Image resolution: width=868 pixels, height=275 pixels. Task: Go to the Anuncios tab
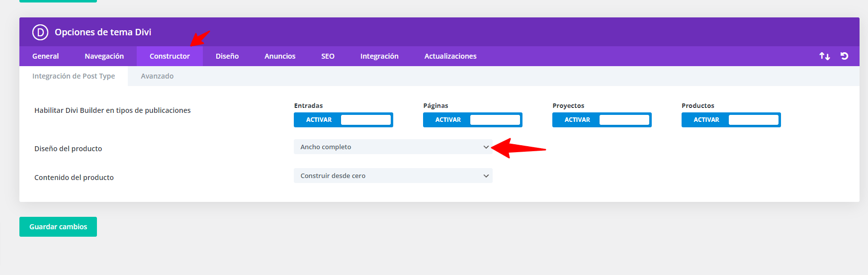280,56
